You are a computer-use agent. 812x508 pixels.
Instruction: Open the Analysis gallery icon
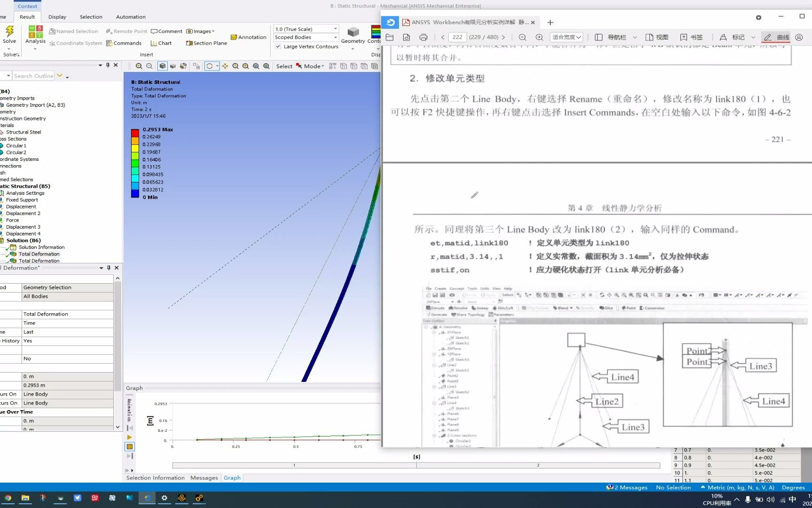coord(36,32)
